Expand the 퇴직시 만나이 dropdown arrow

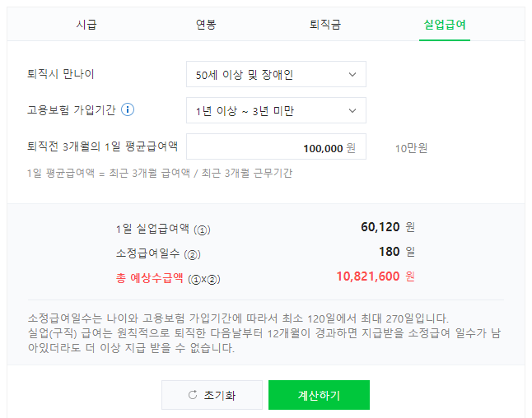pos(352,75)
